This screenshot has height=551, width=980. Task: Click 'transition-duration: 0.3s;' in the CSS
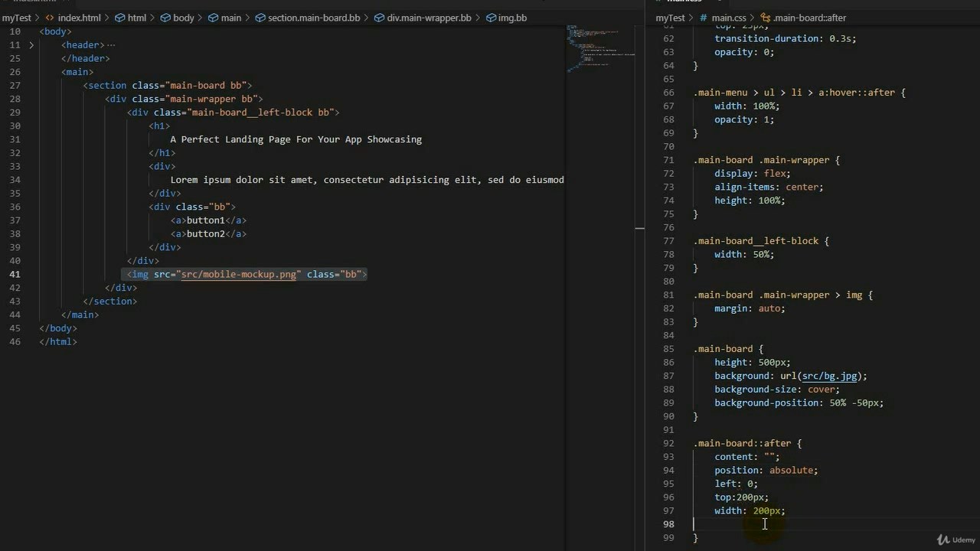pyautogui.click(x=786, y=38)
